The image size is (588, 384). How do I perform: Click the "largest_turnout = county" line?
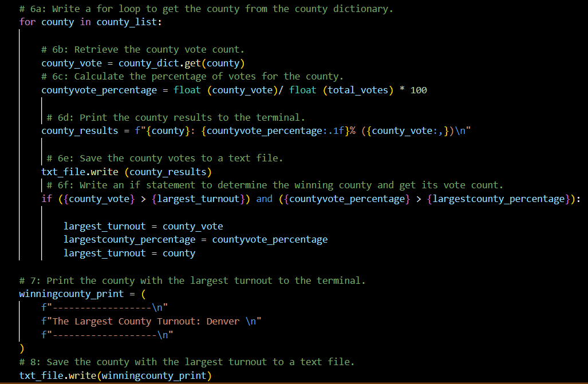(129, 253)
